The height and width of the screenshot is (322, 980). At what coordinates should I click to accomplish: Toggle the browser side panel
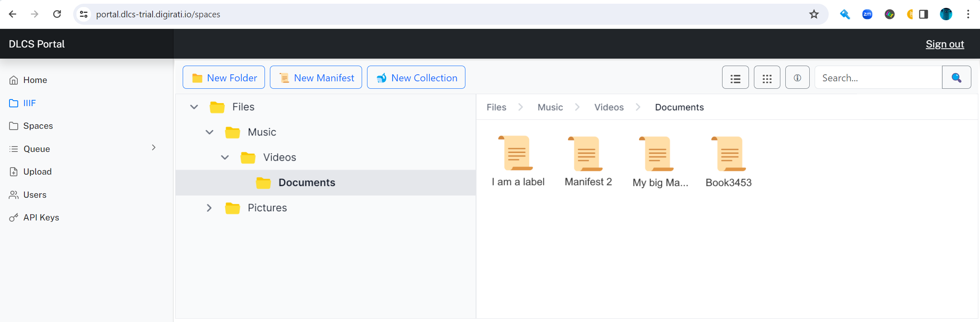tap(923, 14)
